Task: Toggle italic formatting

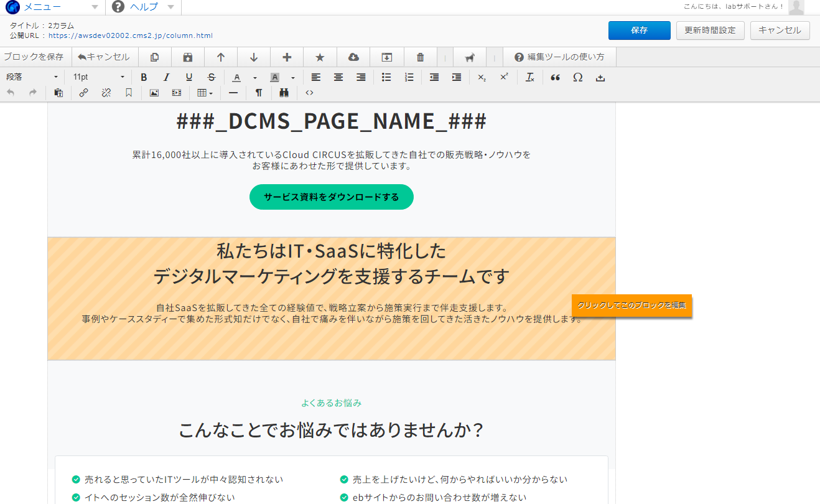Action: (x=166, y=77)
